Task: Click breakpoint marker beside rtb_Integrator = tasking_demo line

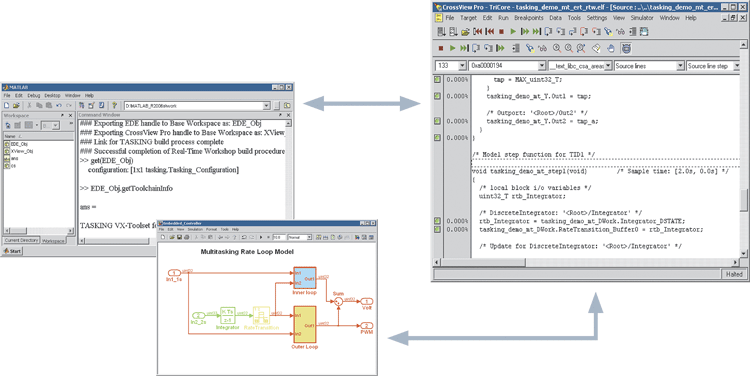Action: click(437, 221)
